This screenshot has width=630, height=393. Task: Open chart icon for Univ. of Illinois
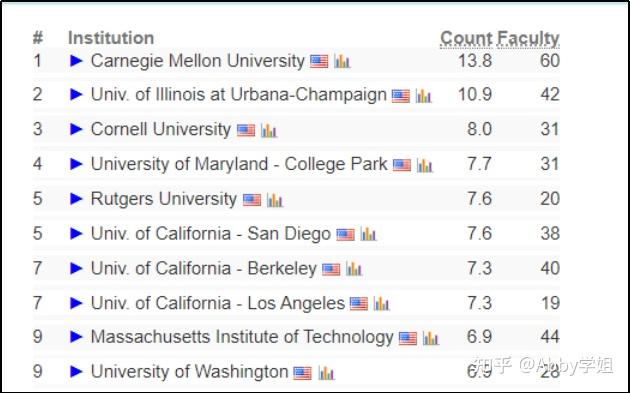(x=423, y=96)
